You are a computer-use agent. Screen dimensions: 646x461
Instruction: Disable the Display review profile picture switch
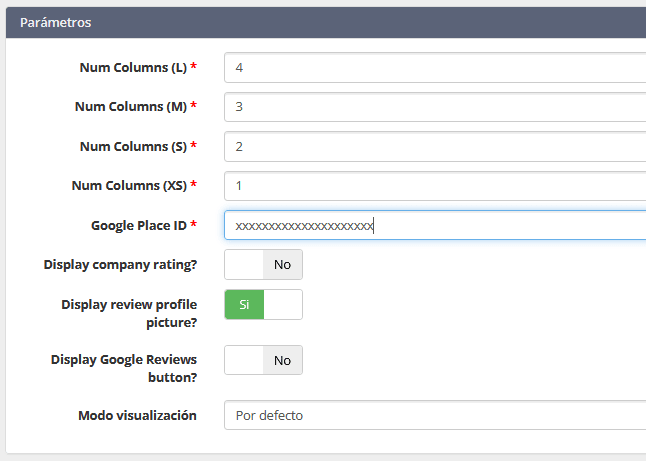pyautogui.click(x=263, y=304)
